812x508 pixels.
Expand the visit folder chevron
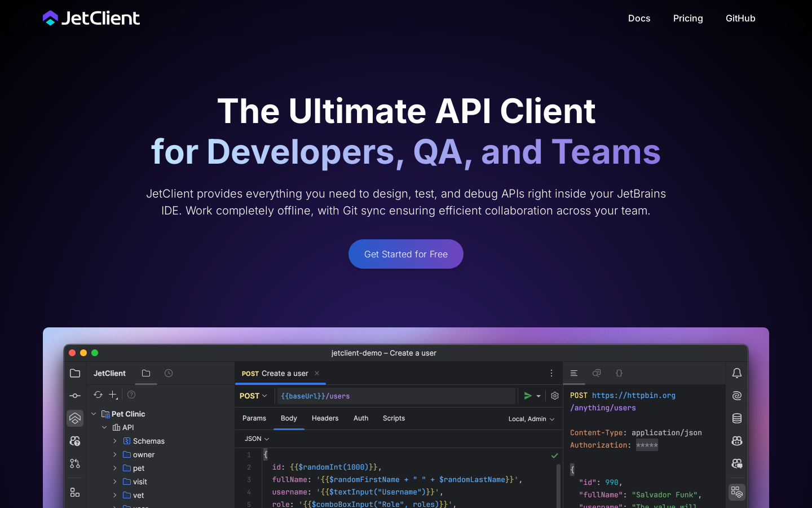click(115, 481)
